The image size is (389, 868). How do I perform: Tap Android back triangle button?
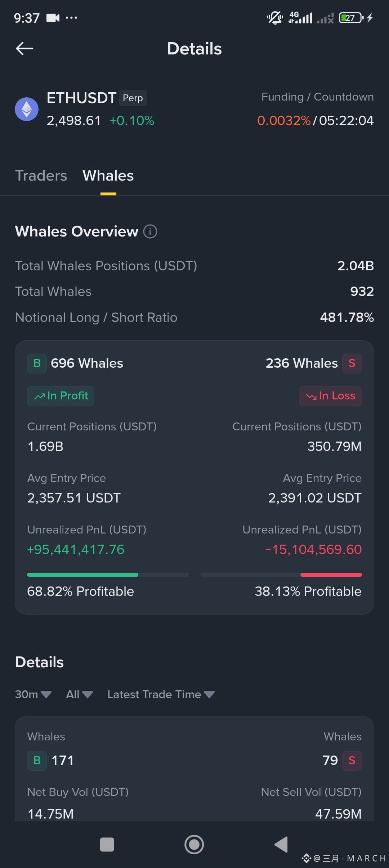point(281,845)
